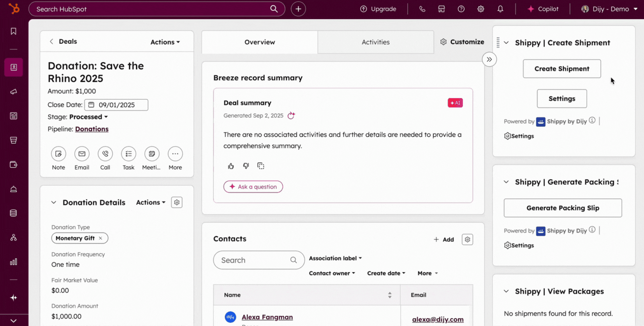The image size is (644, 326).
Task: Log a call using Call icon
Action: pyautogui.click(x=105, y=154)
